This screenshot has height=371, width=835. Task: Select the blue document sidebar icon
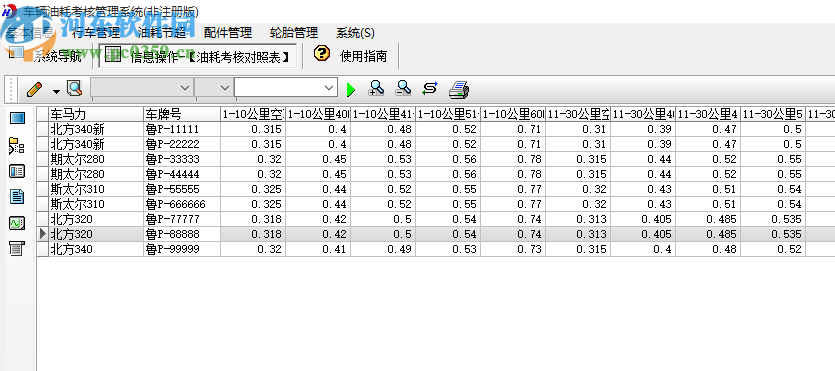[17, 196]
